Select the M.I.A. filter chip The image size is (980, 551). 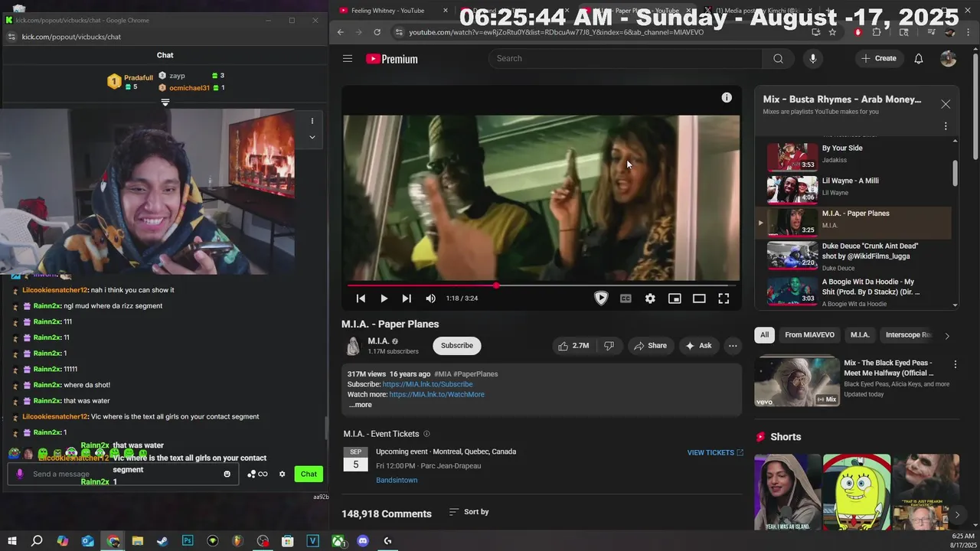coord(861,335)
